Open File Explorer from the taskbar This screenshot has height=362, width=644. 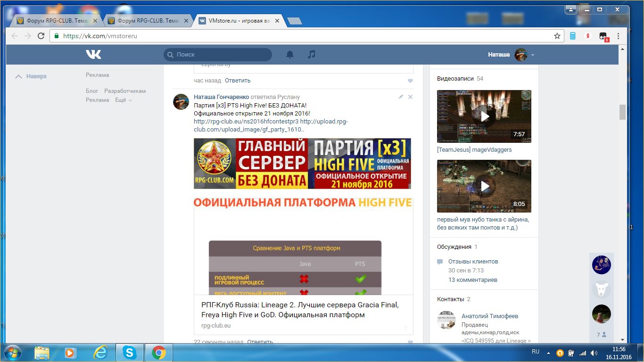pyautogui.click(x=42, y=352)
